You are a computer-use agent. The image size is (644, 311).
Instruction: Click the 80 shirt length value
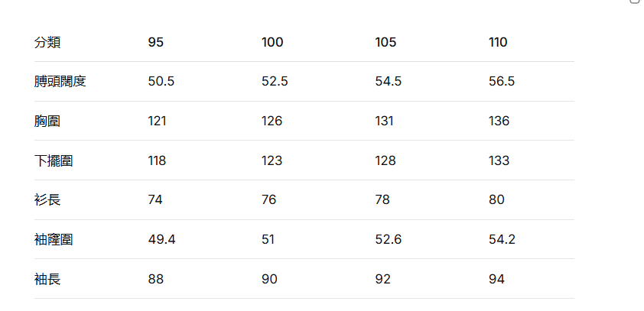(x=496, y=199)
